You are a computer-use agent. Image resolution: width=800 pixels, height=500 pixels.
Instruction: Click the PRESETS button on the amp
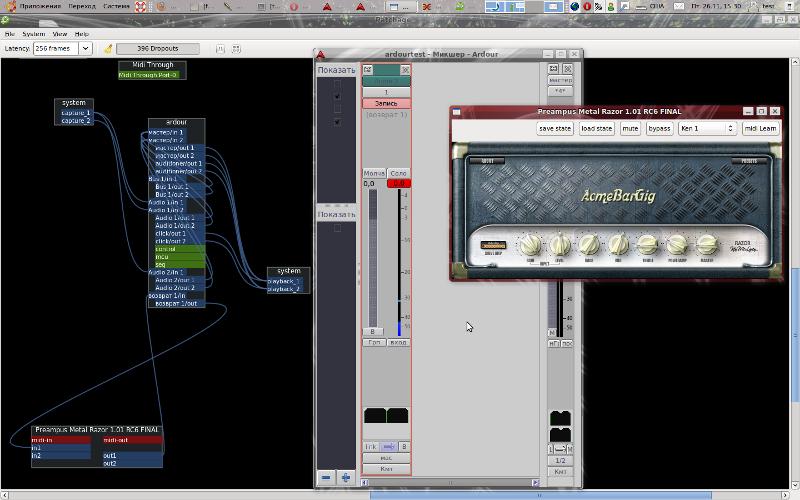pyautogui.click(x=748, y=161)
